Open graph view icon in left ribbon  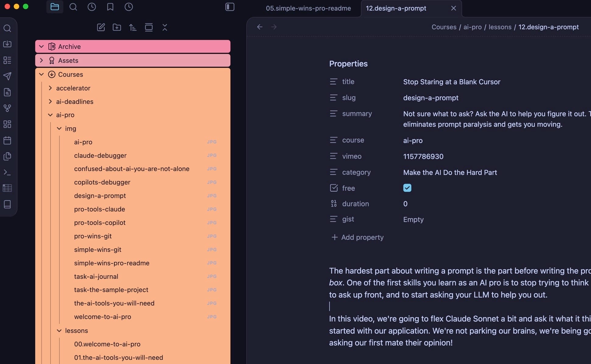[7, 108]
